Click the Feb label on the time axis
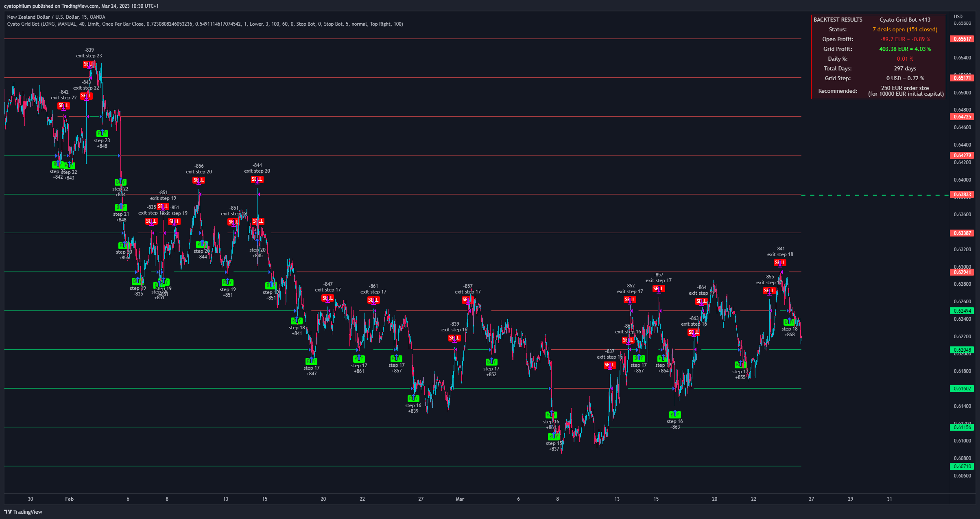This screenshot has height=519, width=980. tap(70, 499)
